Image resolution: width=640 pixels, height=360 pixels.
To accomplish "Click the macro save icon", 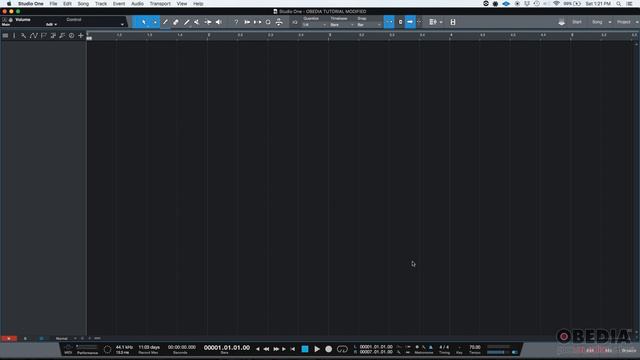I will 453,22.
